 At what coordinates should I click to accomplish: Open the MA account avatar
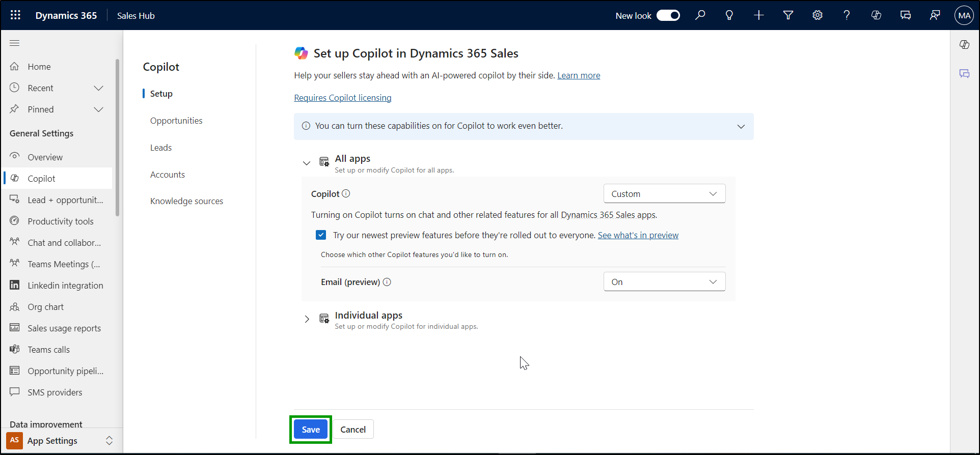tap(964, 15)
